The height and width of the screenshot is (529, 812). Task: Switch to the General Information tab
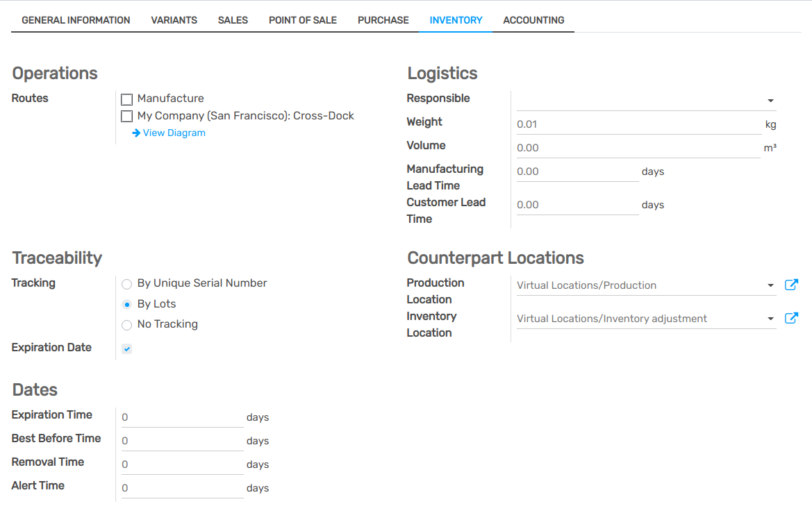click(76, 20)
